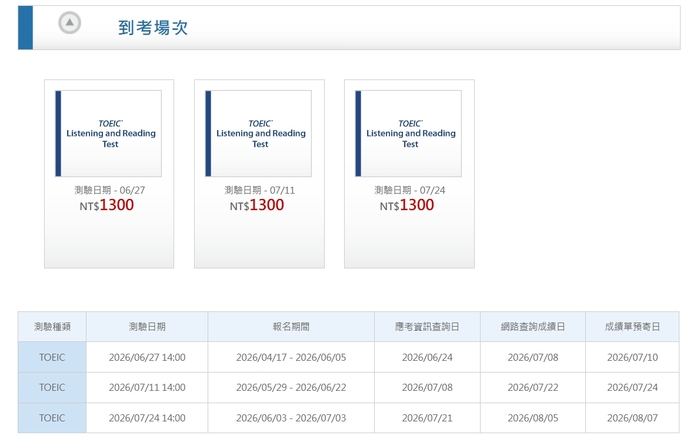Screen dimensions: 700x442
Task: Click the 2026/07/10 score report mailing date
Action: click(x=633, y=357)
